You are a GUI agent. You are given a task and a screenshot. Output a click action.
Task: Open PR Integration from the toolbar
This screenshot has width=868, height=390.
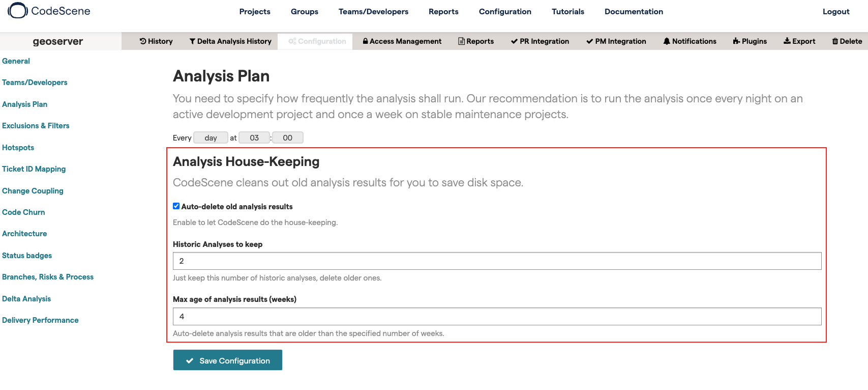pyautogui.click(x=540, y=41)
